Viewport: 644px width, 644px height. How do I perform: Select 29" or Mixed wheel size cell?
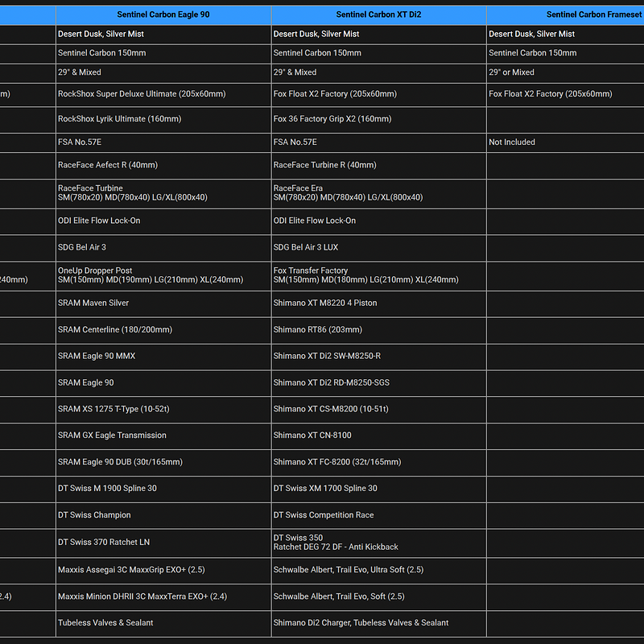click(x=566, y=72)
